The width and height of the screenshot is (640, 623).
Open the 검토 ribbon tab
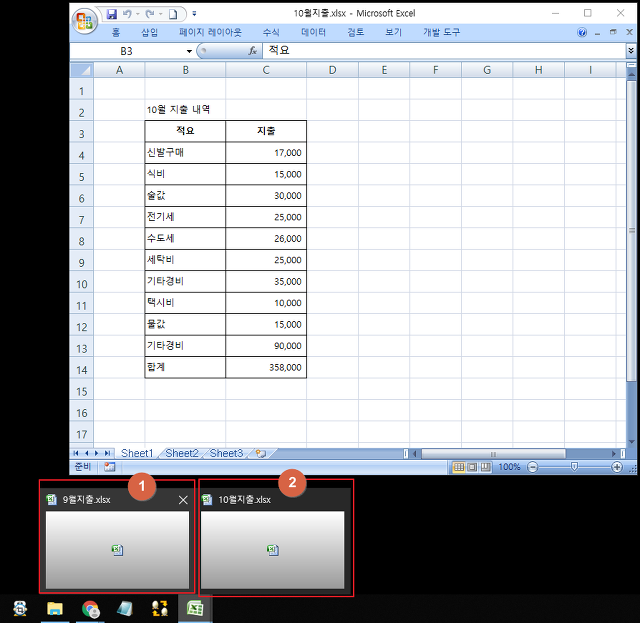point(356,32)
